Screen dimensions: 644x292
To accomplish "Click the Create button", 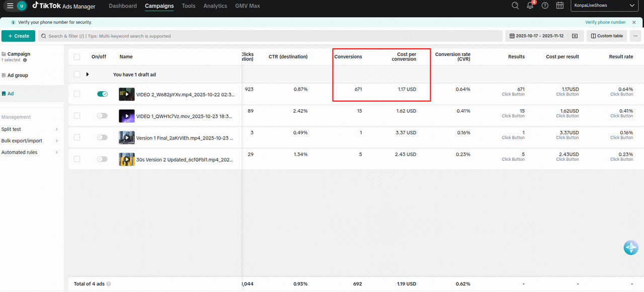I will pos(18,36).
